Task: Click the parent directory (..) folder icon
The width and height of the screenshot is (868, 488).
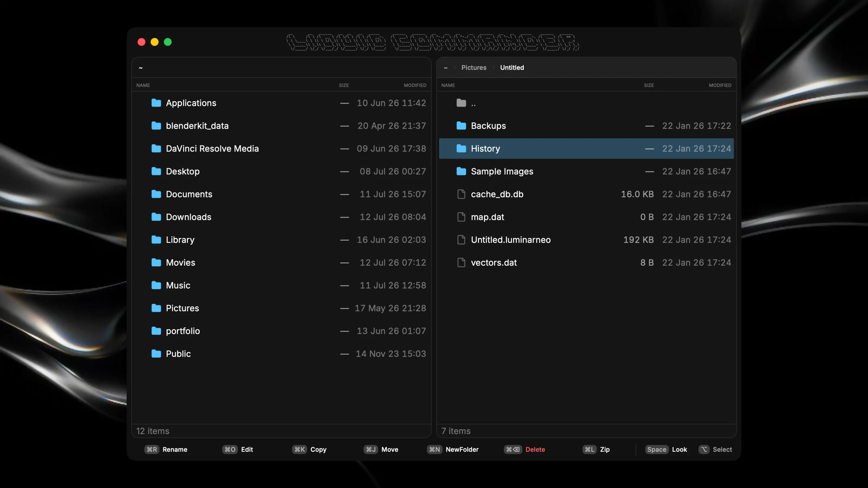Action: click(x=461, y=103)
